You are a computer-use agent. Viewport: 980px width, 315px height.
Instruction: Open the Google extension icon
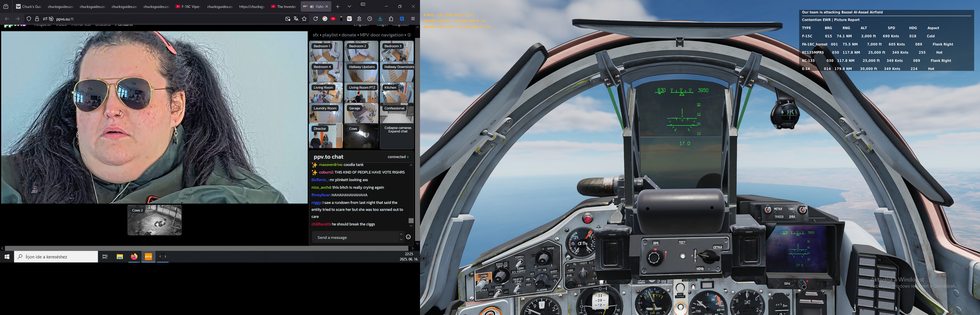[325, 19]
